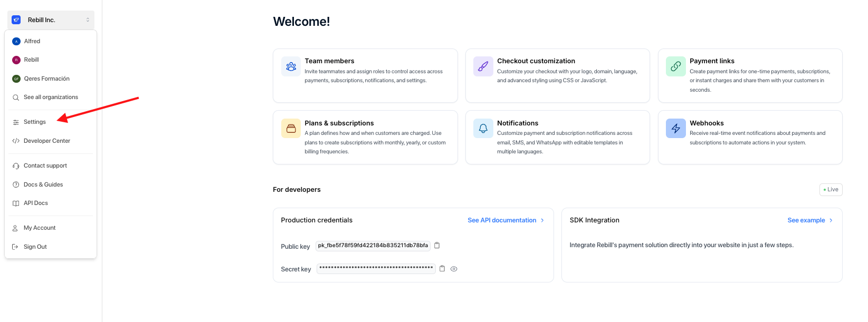Open the Team members card

365,75
